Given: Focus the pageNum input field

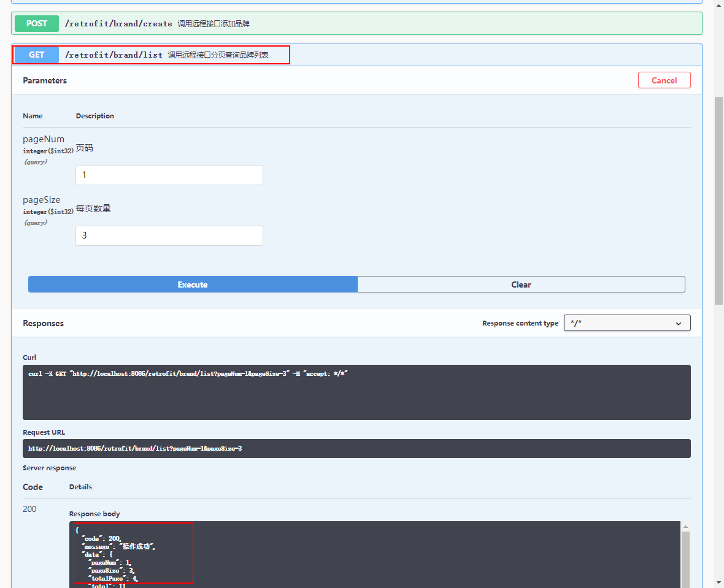Looking at the screenshot, I should coord(169,175).
